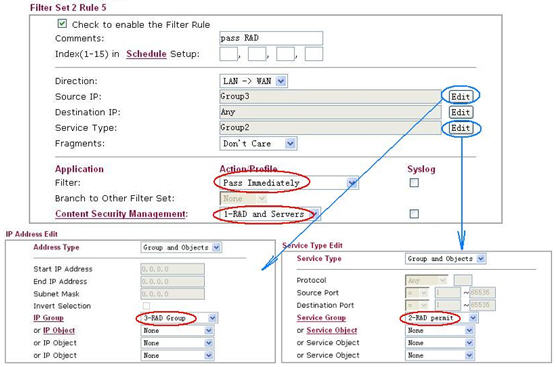Enable the Syslog checkbox for Filter
Image resolution: width=556 pixels, height=367 pixels.
point(414,183)
